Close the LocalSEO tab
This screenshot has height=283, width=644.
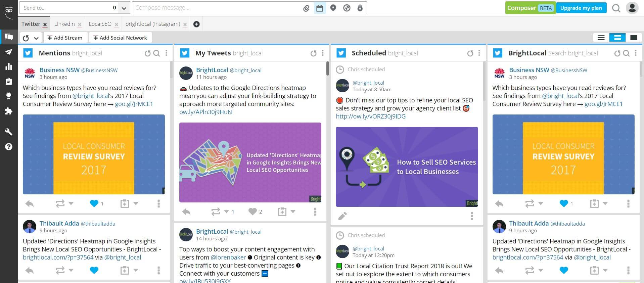[117, 25]
